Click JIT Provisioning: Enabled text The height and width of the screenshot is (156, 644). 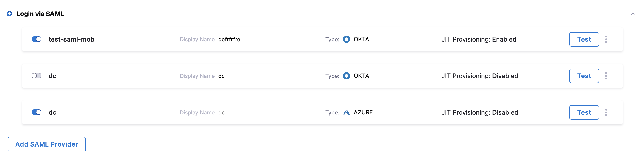tap(479, 39)
